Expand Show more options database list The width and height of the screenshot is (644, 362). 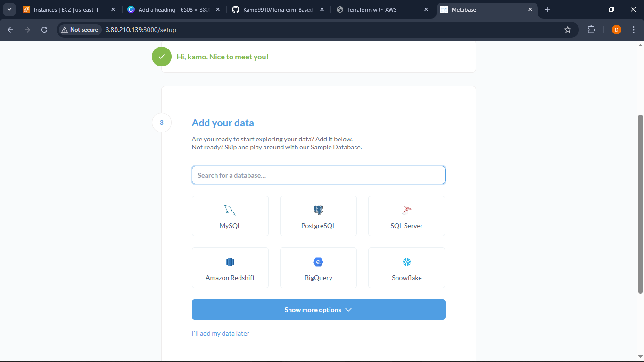click(318, 310)
